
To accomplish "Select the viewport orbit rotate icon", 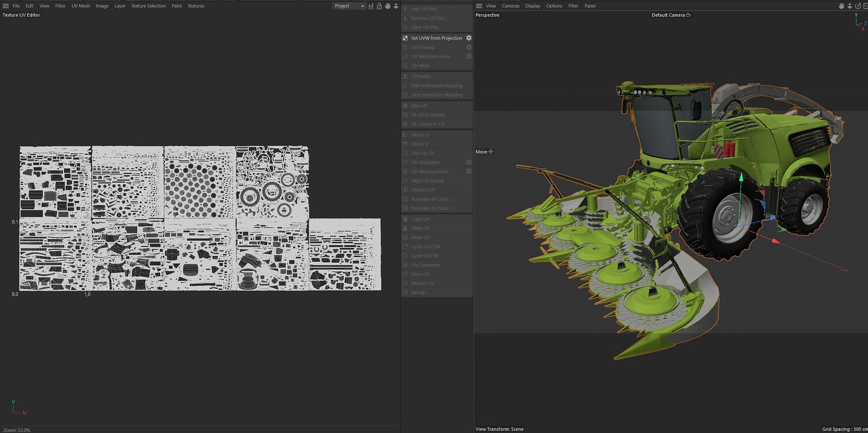I will pos(858,6).
